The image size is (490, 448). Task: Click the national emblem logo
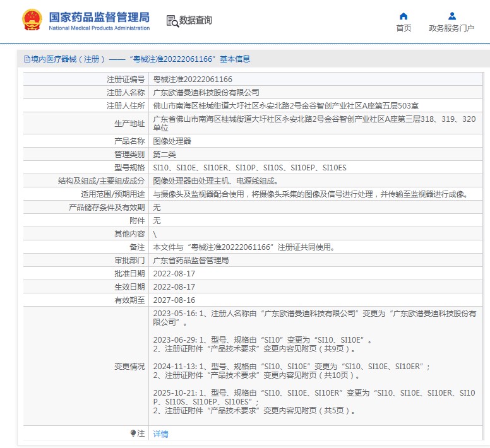pyautogui.click(x=32, y=20)
